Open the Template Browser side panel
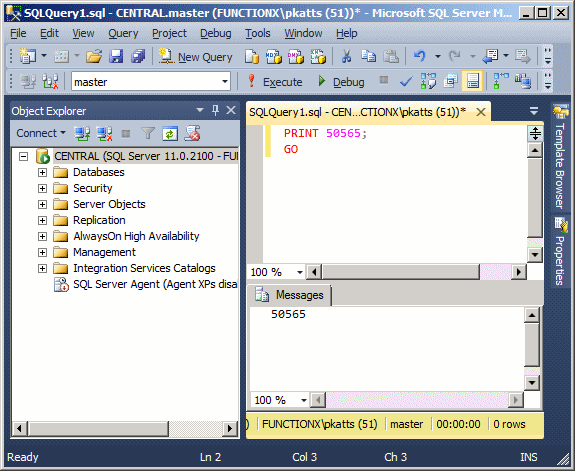This screenshot has width=575, height=471. (560, 157)
